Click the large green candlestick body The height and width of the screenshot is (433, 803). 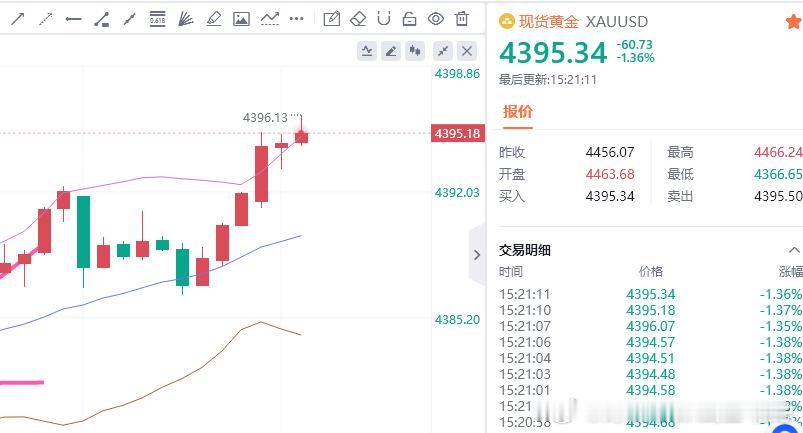pyautogui.click(x=83, y=232)
